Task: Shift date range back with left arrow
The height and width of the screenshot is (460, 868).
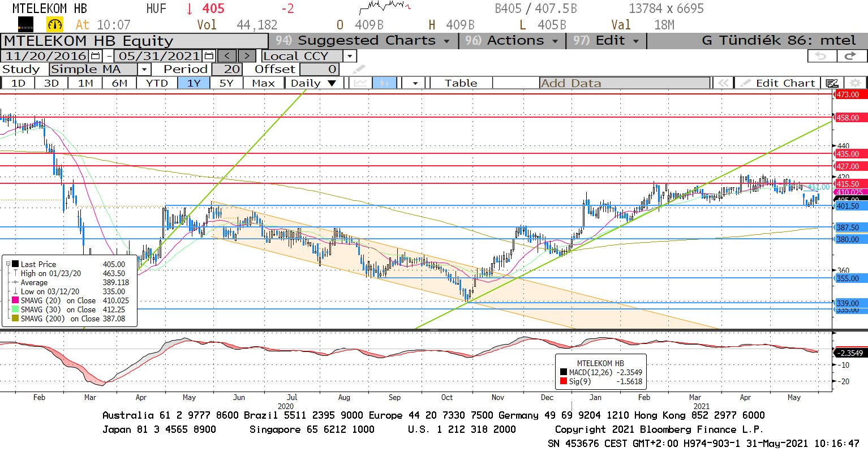Action: coord(227,56)
